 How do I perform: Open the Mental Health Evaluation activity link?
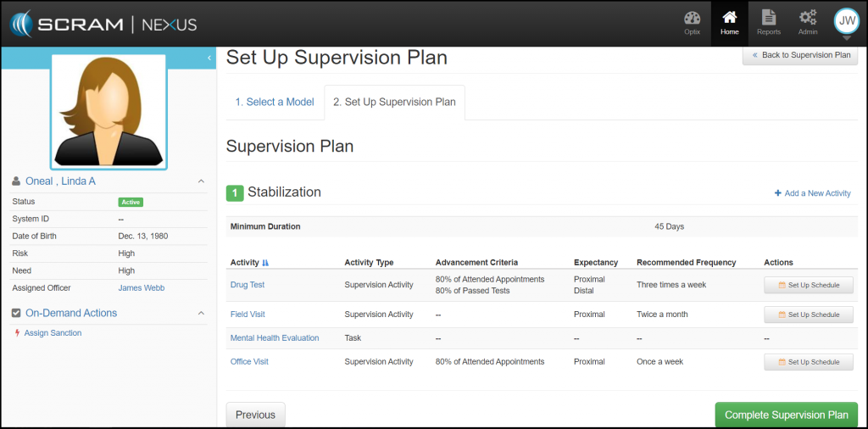click(275, 338)
